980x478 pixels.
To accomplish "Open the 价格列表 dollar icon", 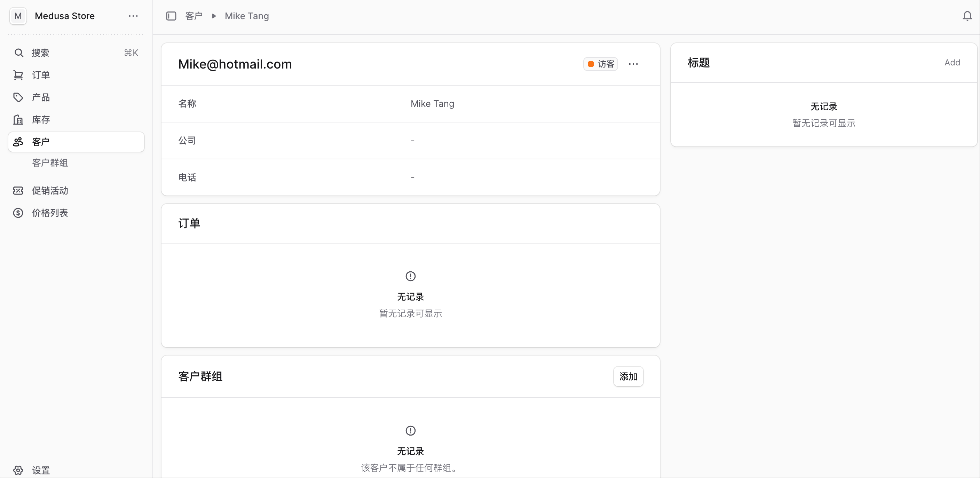I will pyautogui.click(x=18, y=213).
